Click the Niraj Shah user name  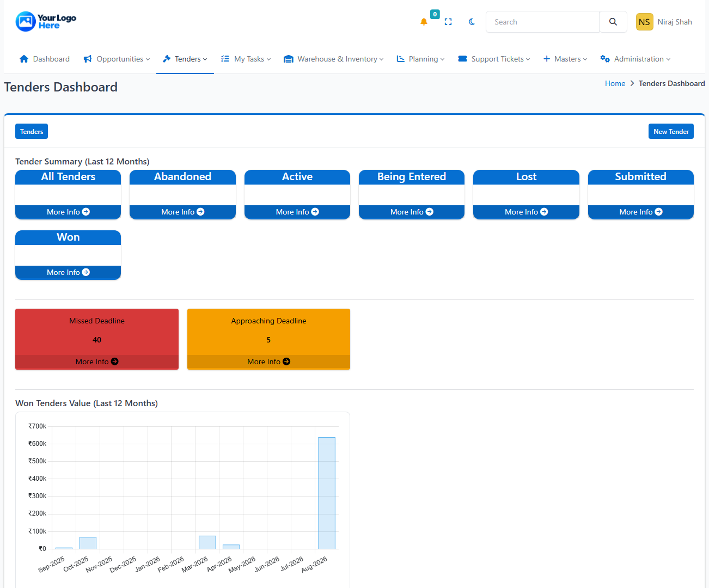(x=675, y=22)
